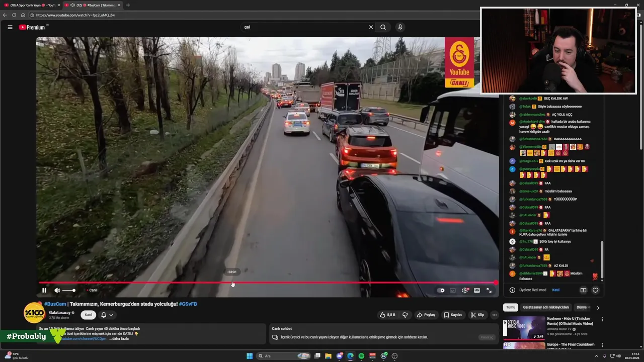
Task: Send heart reaction in chat
Action: pyautogui.click(x=595, y=290)
